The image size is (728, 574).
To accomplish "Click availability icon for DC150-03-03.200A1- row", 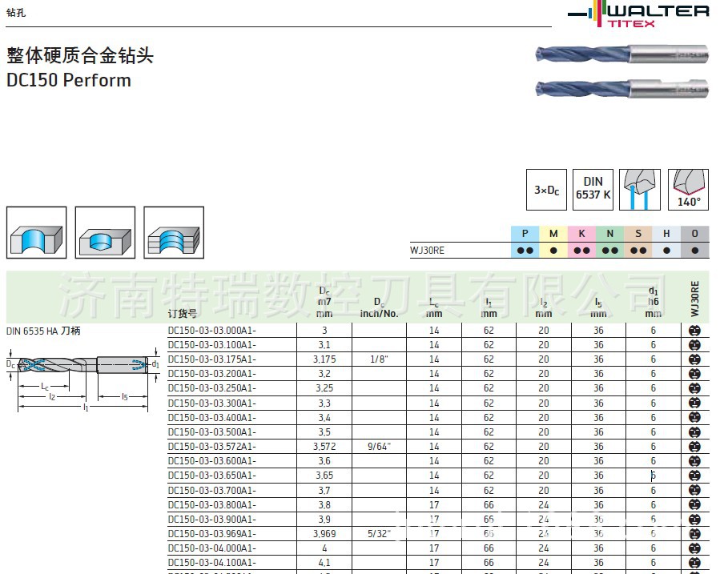I will click(694, 374).
